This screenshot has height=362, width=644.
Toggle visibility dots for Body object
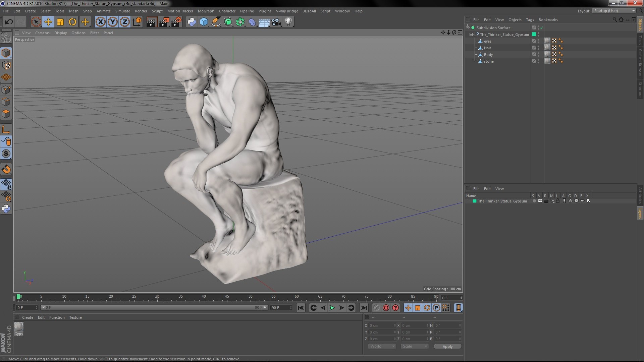tap(538, 54)
